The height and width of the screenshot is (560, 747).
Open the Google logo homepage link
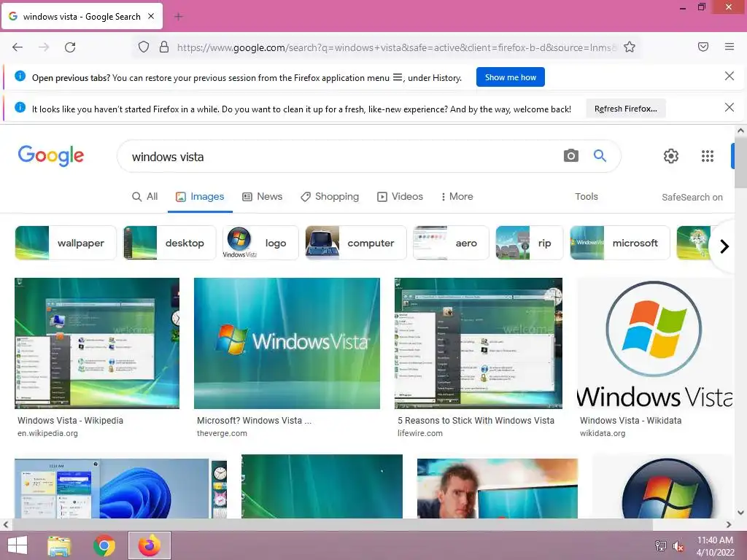(51, 156)
